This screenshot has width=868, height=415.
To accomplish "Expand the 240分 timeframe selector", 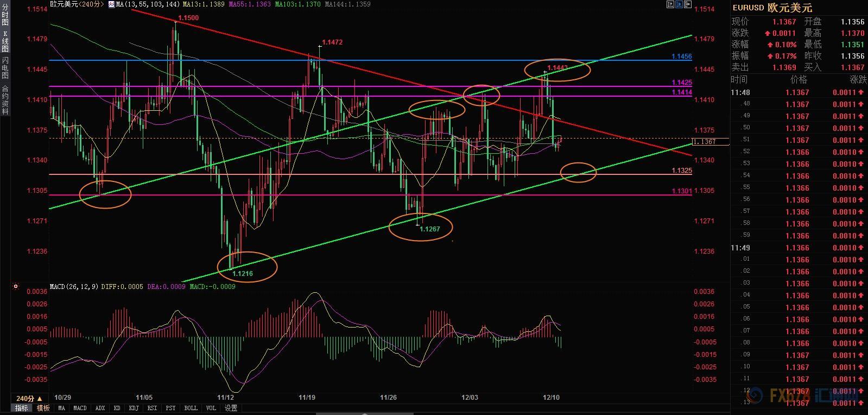I will pos(29,398).
